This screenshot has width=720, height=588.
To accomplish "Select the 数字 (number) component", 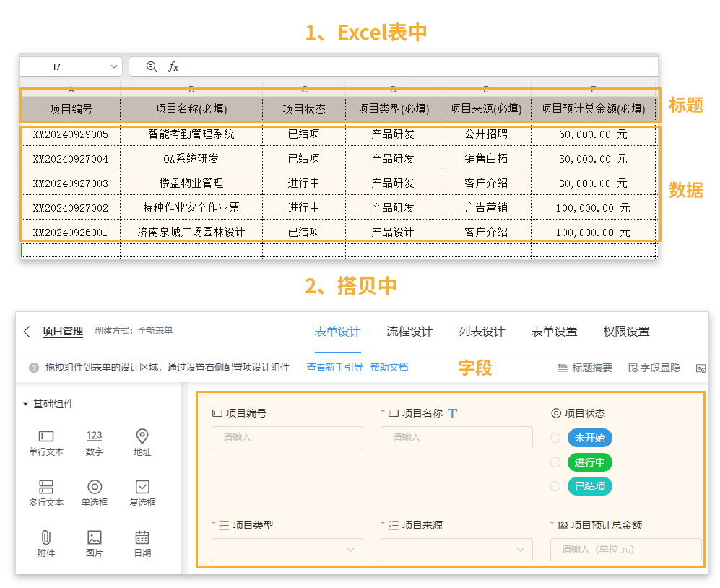I will tap(94, 444).
